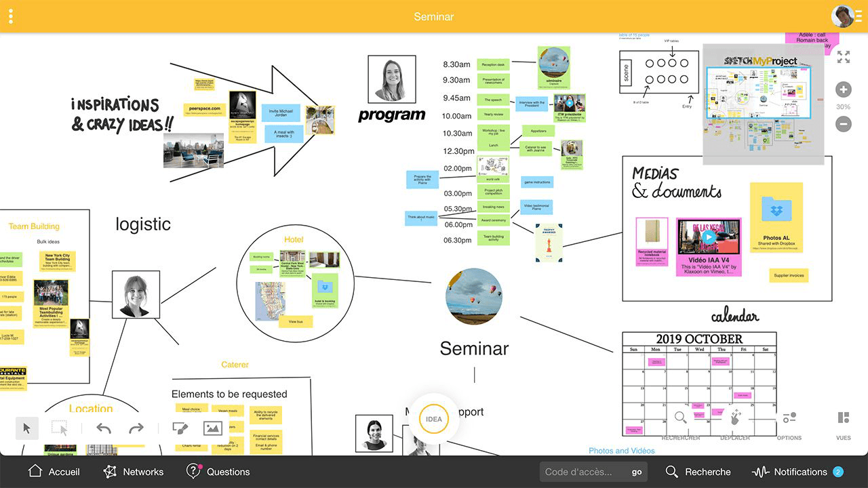The image size is (868, 488).
Task: Open the insert image tool
Action: 213,428
